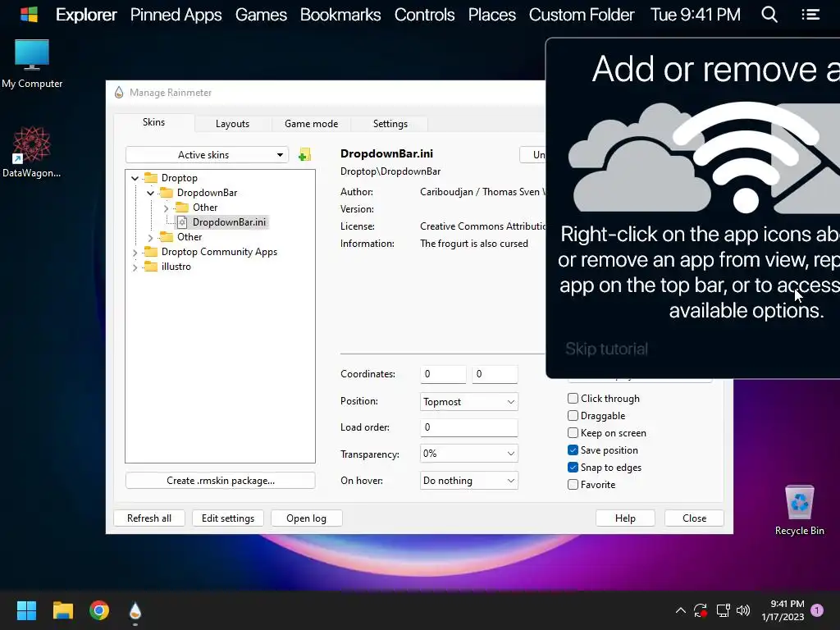Enable Keep on screen checkbox
840x630 pixels.
coord(573,433)
